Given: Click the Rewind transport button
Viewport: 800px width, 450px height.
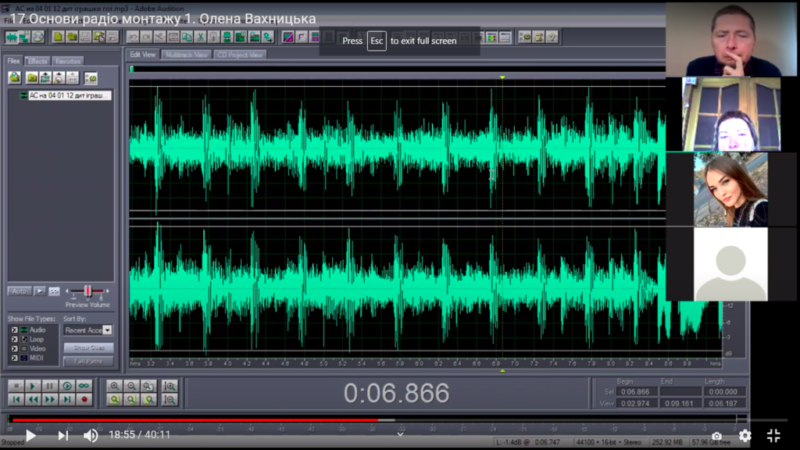Looking at the screenshot, I should click(x=33, y=399).
